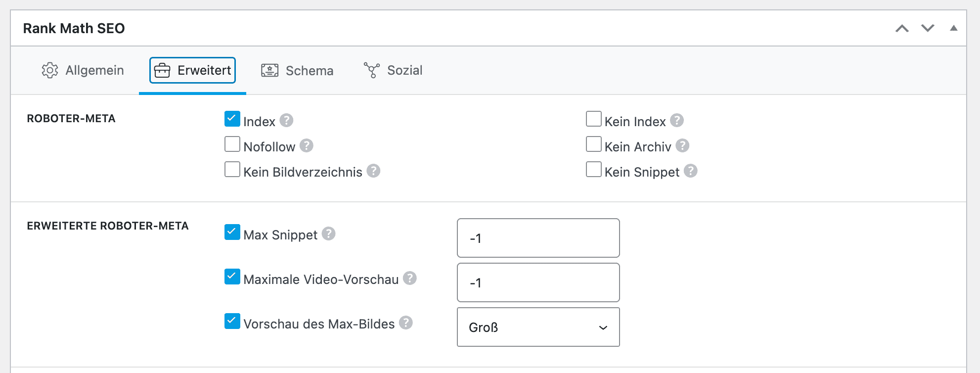This screenshot has width=980, height=373.
Task: Disable the Maximale Video-Vorschau checkbox
Action: [232, 277]
